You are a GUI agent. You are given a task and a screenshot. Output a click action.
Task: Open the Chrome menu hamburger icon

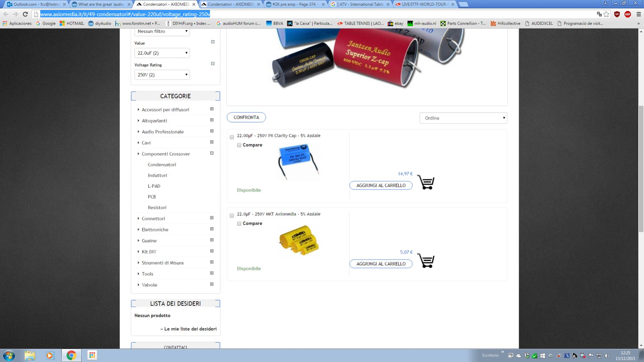click(639, 14)
